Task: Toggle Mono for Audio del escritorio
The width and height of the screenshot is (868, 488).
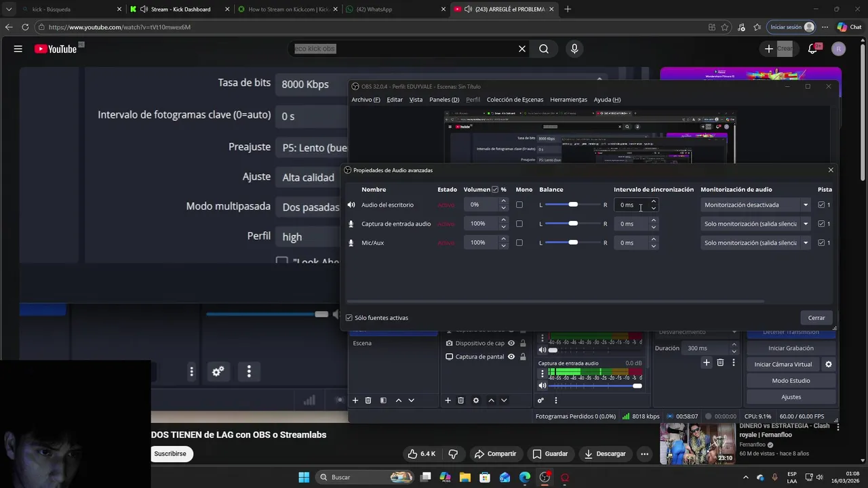Action: [519, 205]
